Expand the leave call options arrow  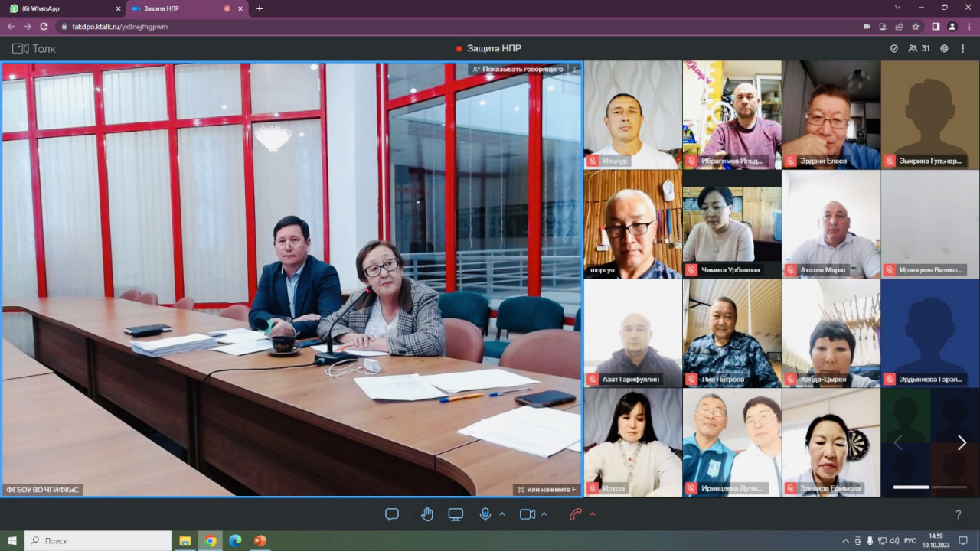click(592, 514)
